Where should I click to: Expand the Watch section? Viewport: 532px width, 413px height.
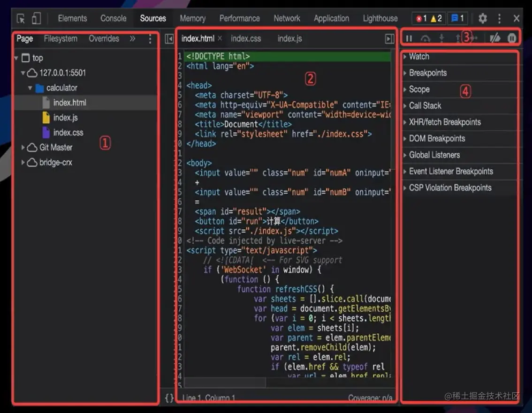(460, 57)
